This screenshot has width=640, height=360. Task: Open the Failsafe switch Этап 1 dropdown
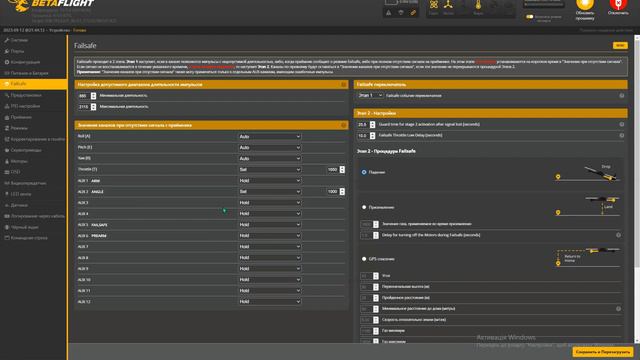point(370,95)
